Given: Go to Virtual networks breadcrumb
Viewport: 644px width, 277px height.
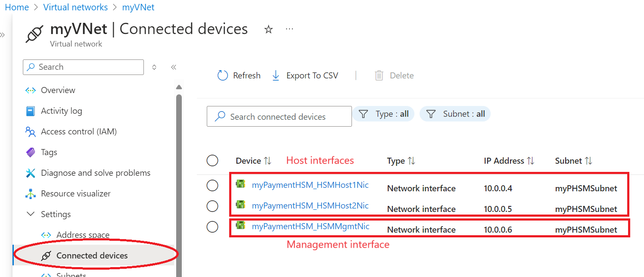Looking at the screenshot, I should pyautogui.click(x=76, y=7).
